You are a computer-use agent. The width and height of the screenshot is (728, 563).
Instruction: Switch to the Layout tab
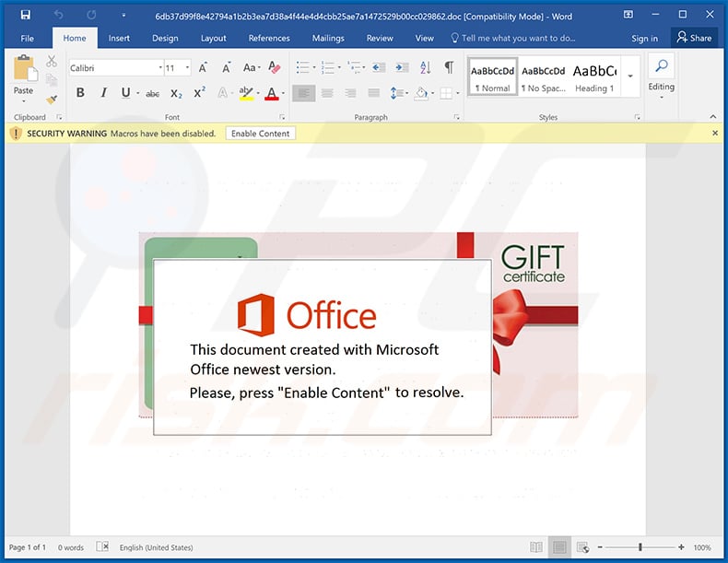click(214, 38)
